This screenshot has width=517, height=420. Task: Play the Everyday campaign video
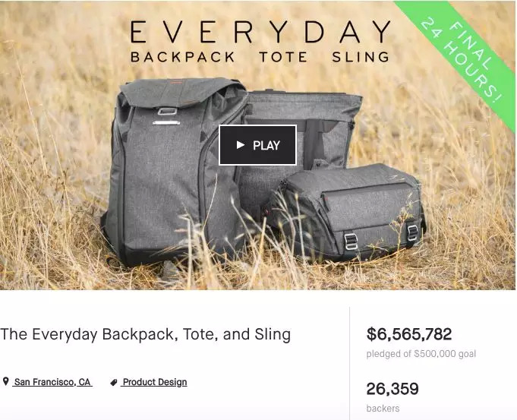(x=257, y=145)
